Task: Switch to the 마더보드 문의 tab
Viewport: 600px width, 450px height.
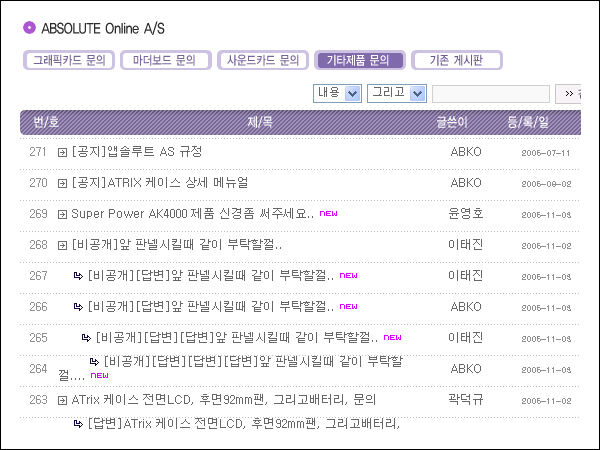Action: click(165, 61)
